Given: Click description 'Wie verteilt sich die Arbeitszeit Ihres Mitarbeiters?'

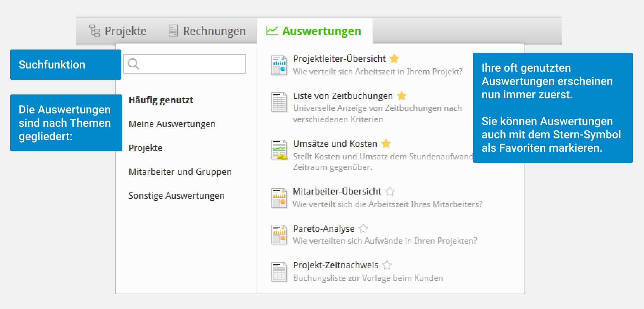Looking at the screenshot, I should pyautogui.click(x=388, y=204).
